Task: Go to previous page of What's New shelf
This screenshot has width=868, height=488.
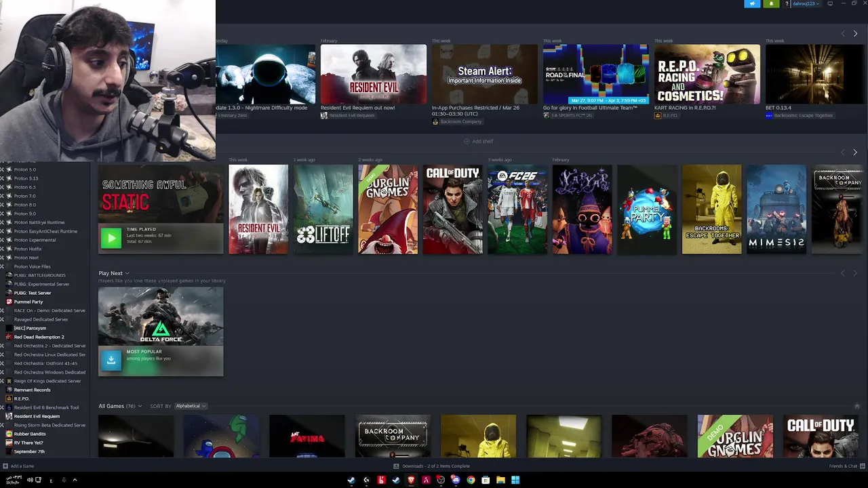Action: (x=843, y=33)
